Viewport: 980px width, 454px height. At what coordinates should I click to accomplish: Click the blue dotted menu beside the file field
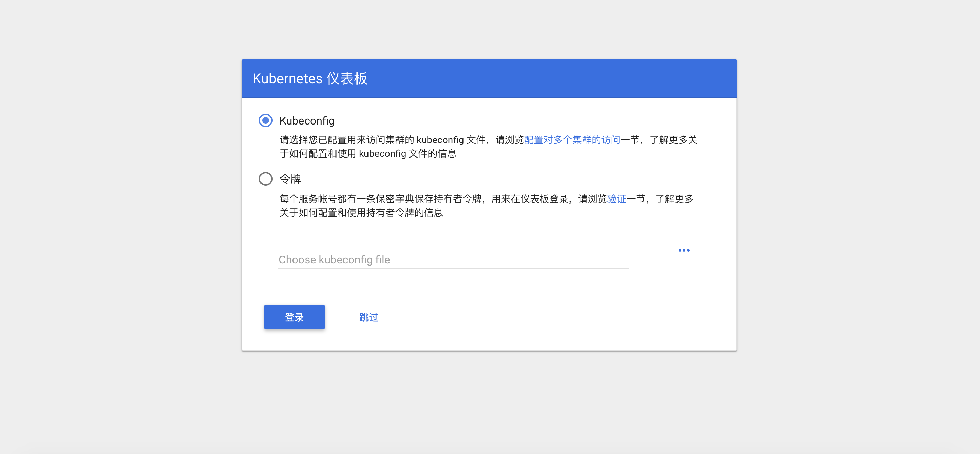[684, 250]
